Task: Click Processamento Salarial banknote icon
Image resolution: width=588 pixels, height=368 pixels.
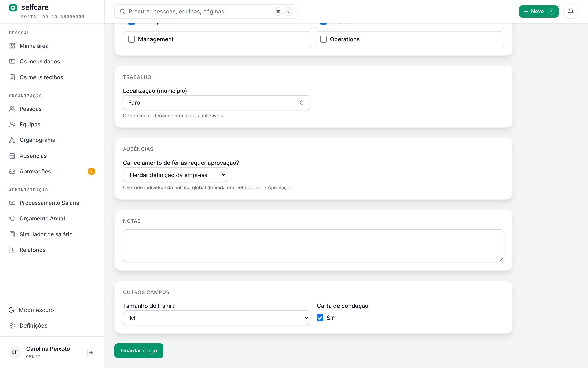Action: (12, 203)
